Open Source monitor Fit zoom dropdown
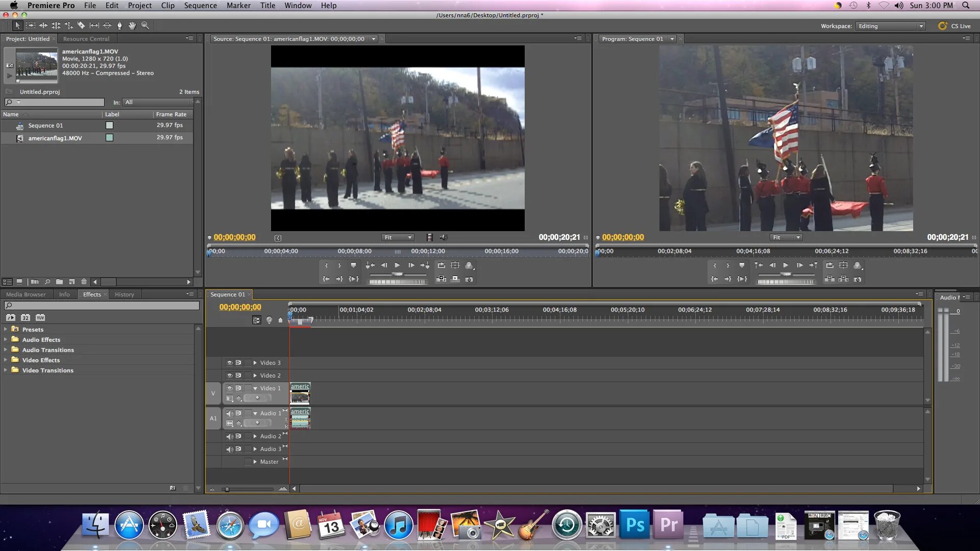 tap(398, 238)
